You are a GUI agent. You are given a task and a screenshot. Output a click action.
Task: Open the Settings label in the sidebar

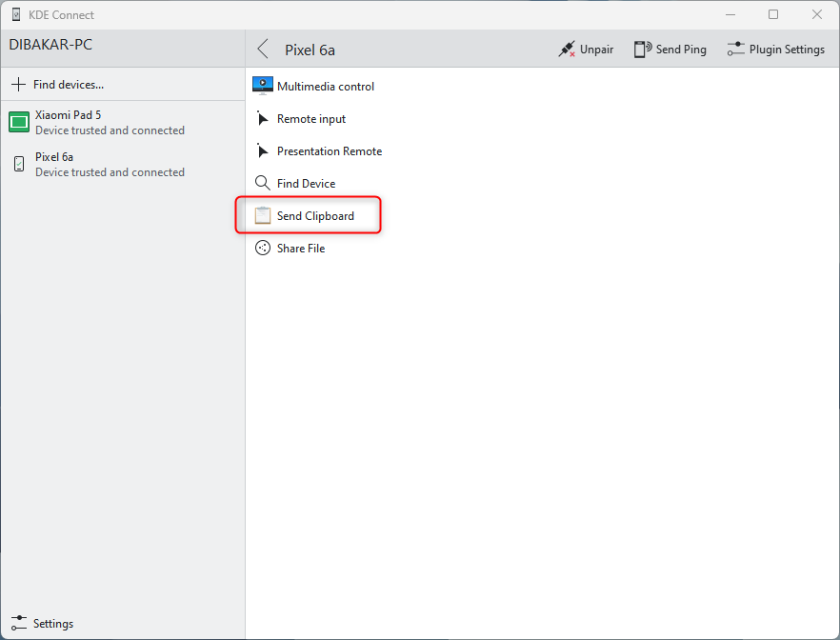[53, 624]
